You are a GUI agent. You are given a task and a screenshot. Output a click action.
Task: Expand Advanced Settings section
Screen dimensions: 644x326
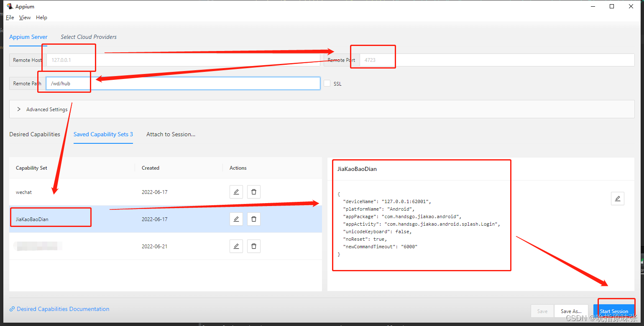point(322,109)
